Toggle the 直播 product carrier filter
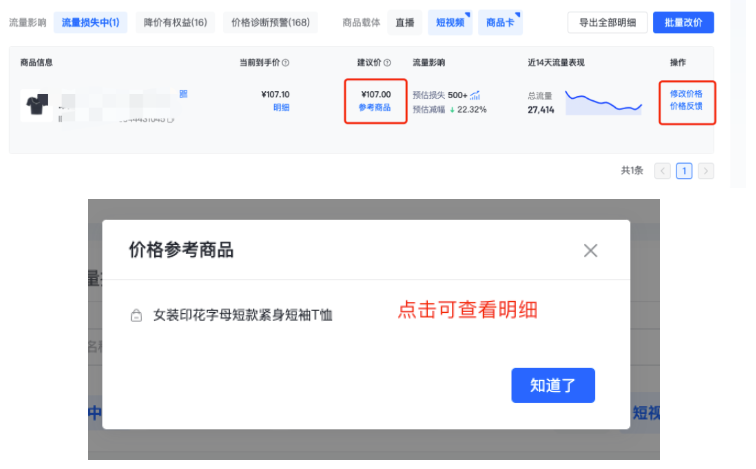Viewport: 756px width, 469px height. (x=405, y=22)
